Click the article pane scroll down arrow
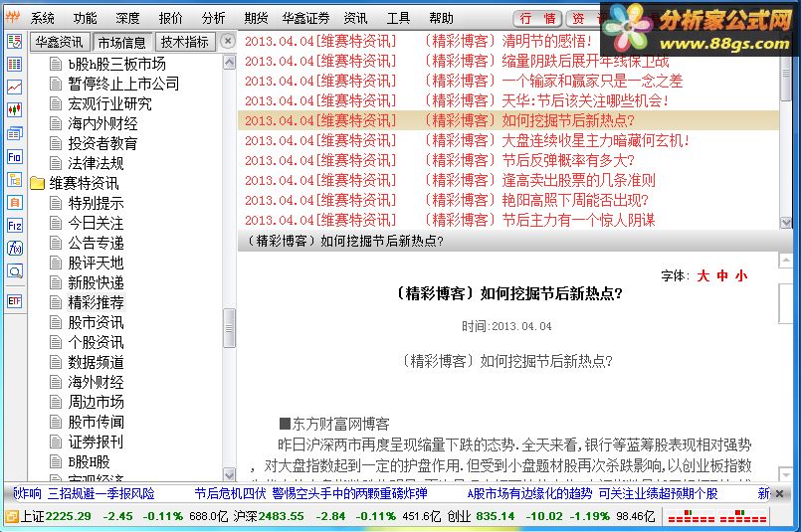The width and height of the screenshot is (801, 532). coord(786,474)
